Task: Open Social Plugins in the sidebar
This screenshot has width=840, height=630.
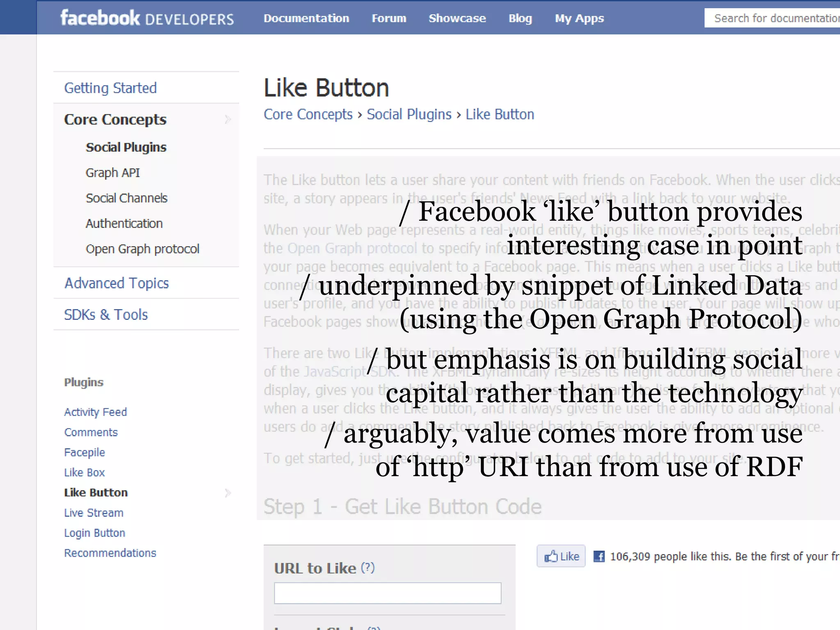Action: 126,147
